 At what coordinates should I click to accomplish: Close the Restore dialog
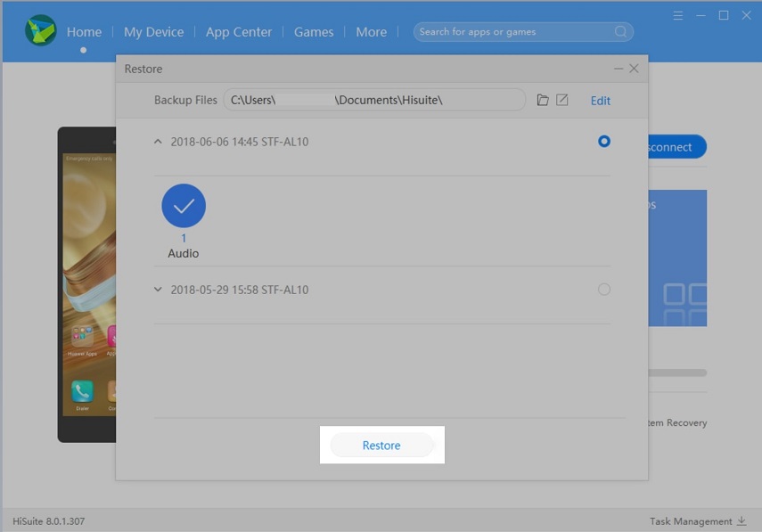pos(634,69)
